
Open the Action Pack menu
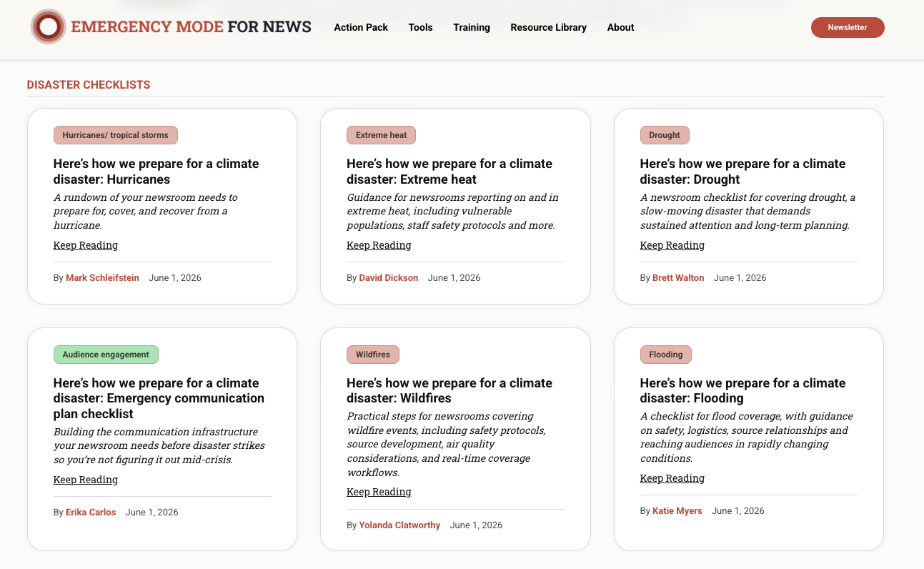point(361,27)
